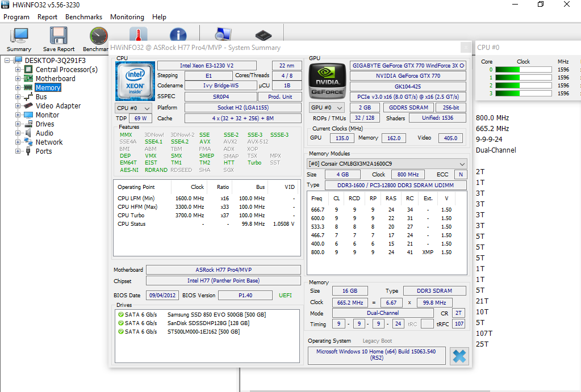The height and width of the screenshot is (392, 581).
Task: Click the Audio speaker tree icon
Action: tap(28, 133)
